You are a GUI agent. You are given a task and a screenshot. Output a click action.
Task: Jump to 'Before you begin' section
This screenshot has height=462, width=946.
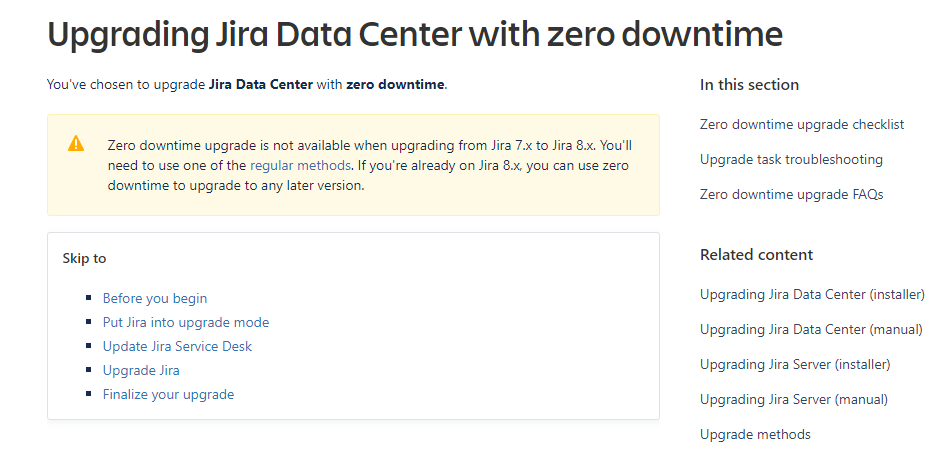pos(155,298)
